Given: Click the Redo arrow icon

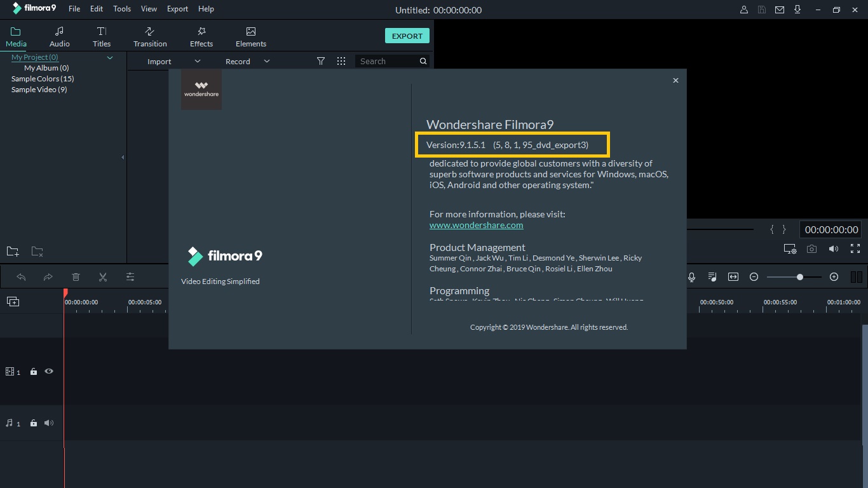Looking at the screenshot, I should point(48,277).
